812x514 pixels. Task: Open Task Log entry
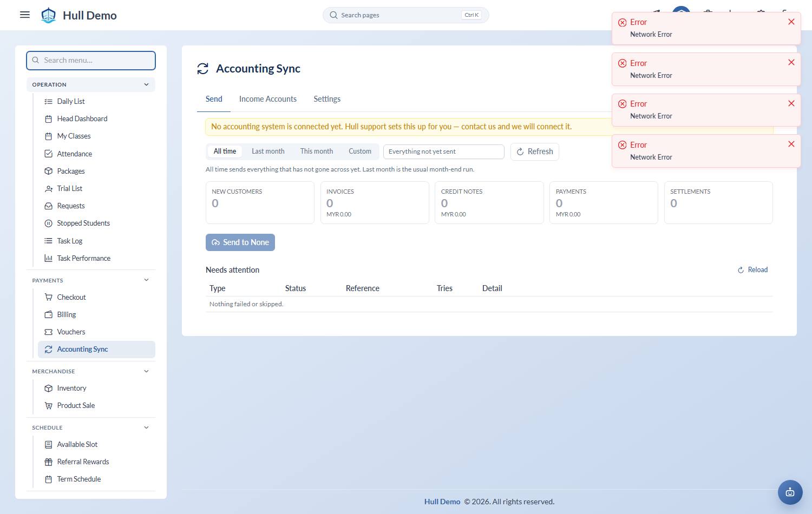pyautogui.click(x=96, y=241)
